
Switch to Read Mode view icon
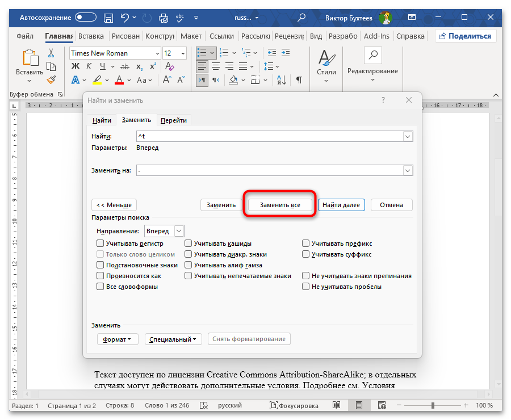click(337, 406)
